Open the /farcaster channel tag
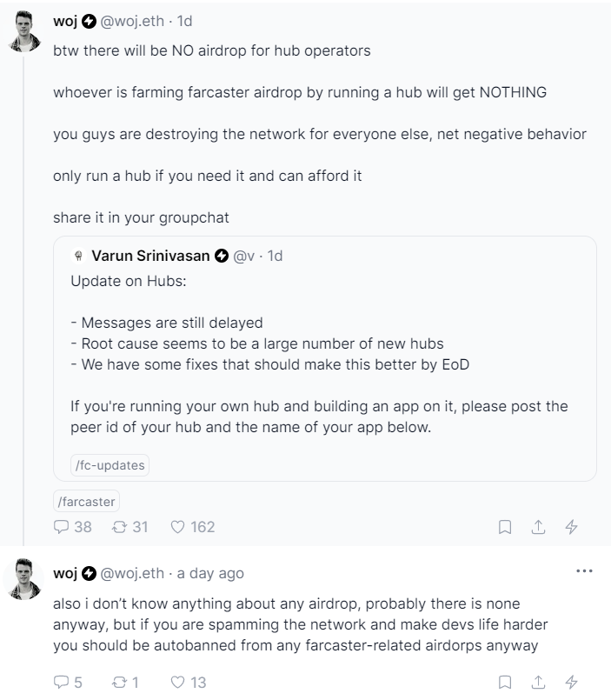 86,502
